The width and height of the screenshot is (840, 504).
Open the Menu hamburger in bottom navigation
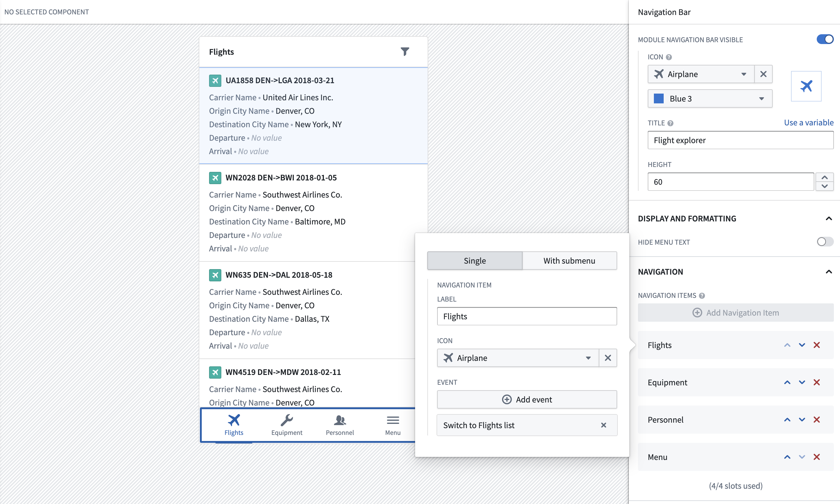pyautogui.click(x=393, y=425)
